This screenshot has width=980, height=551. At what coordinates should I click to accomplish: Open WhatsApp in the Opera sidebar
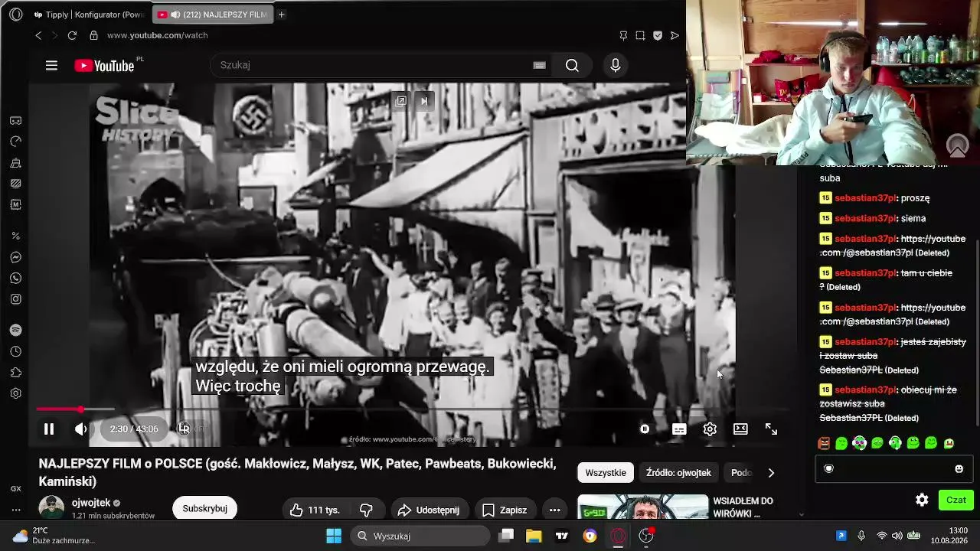[15, 279]
